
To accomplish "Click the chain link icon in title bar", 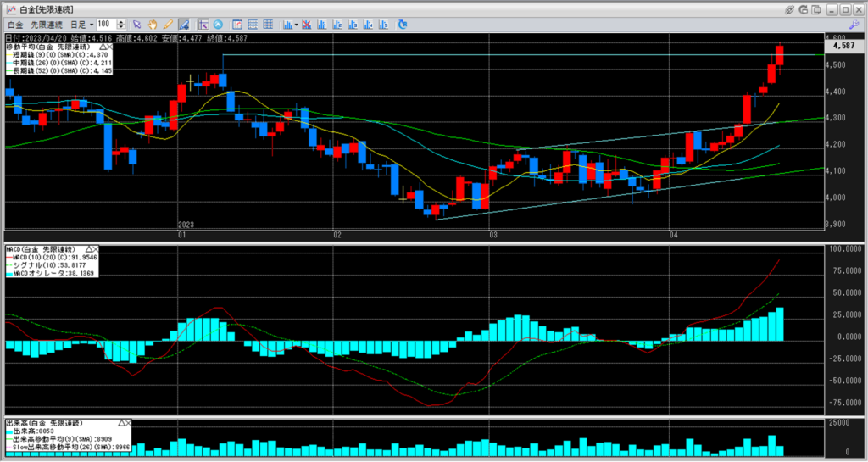I will pos(790,8).
